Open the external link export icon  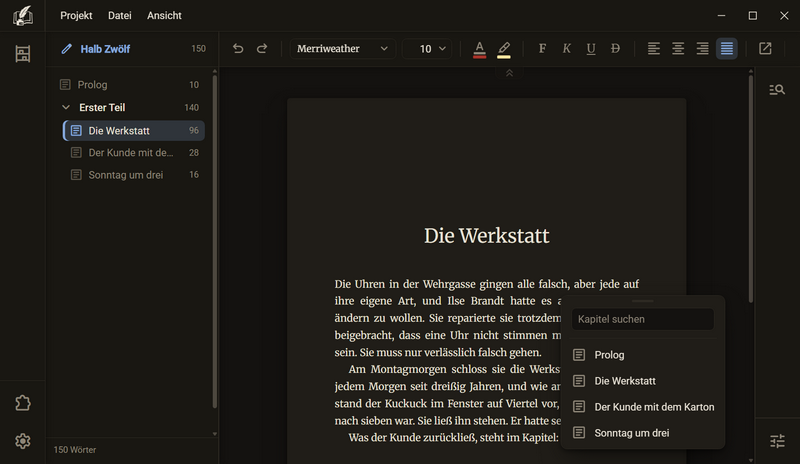pyautogui.click(x=765, y=48)
